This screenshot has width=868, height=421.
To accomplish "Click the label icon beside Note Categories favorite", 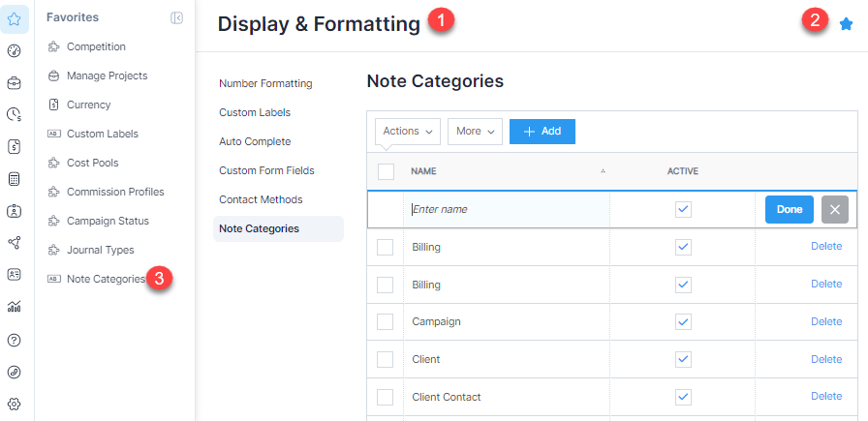I will 53,279.
